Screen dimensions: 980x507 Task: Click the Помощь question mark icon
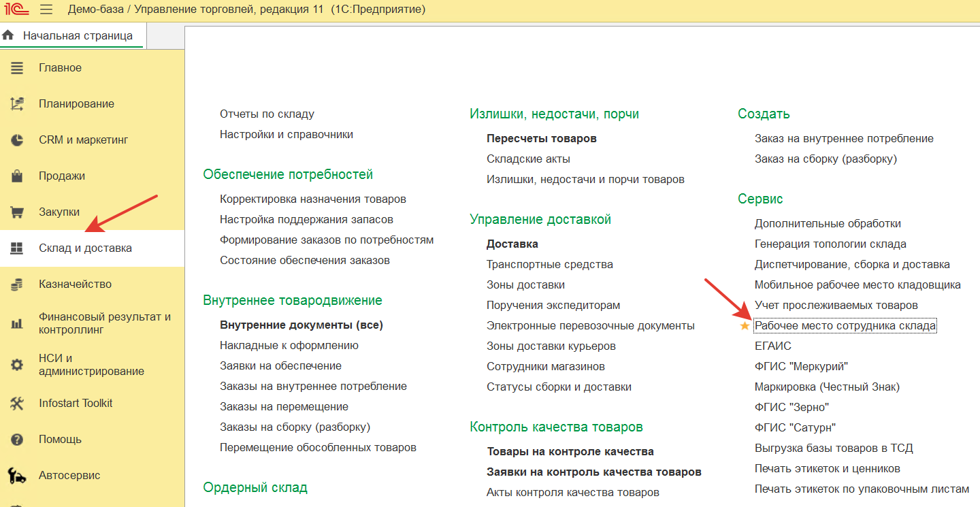[x=17, y=440]
